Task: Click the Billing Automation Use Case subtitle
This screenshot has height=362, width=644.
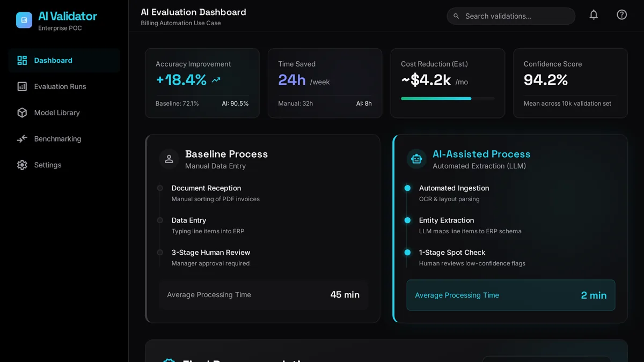Action: [x=181, y=23]
